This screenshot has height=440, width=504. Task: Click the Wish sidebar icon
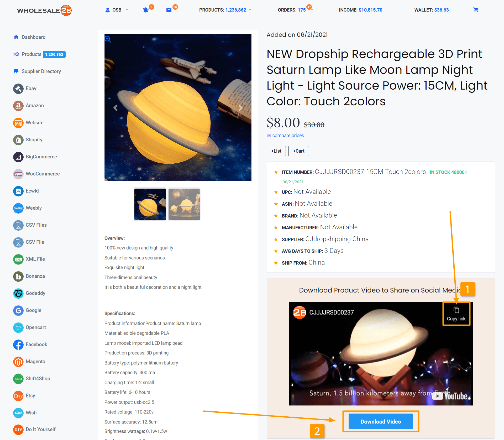coord(18,413)
